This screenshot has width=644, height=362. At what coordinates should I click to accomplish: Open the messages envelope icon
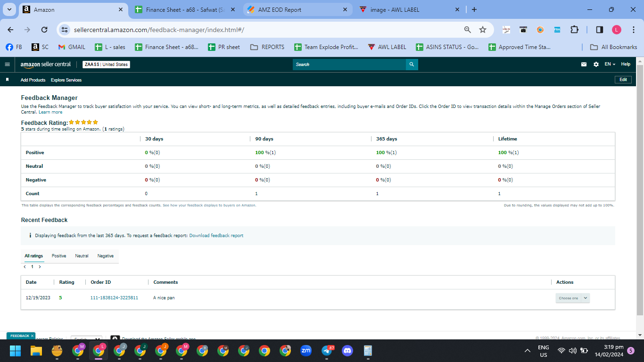[584, 64]
